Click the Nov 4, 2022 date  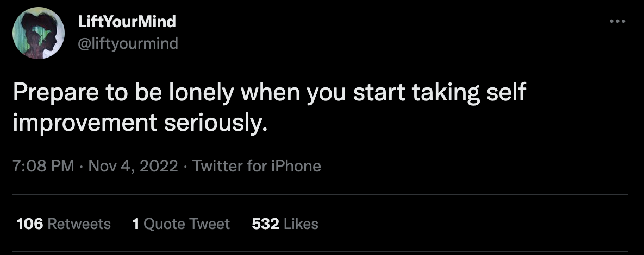(x=133, y=165)
